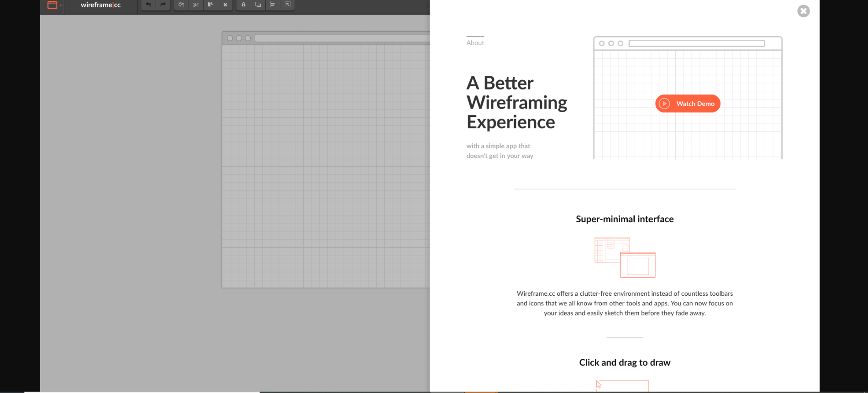Open the orange browser template menu
Image resolution: width=868 pixels, height=393 pixels.
pyautogui.click(x=54, y=5)
